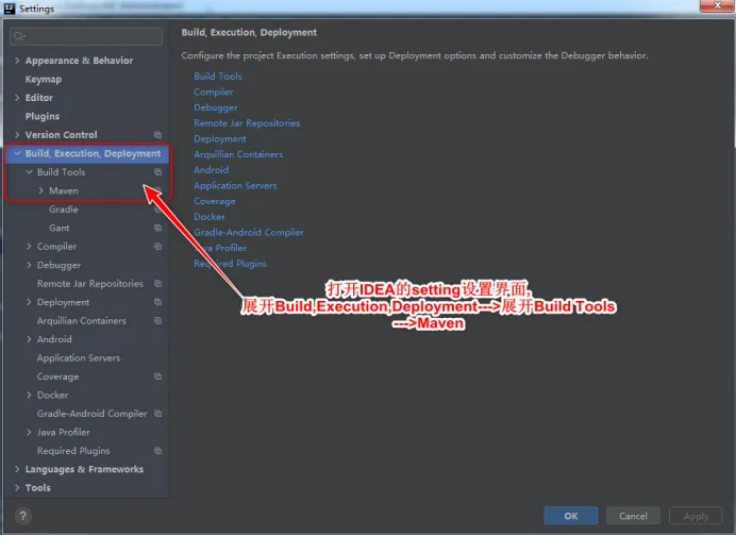737x537 pixels.
Task: Focus the settings search field
Action: 86,36
